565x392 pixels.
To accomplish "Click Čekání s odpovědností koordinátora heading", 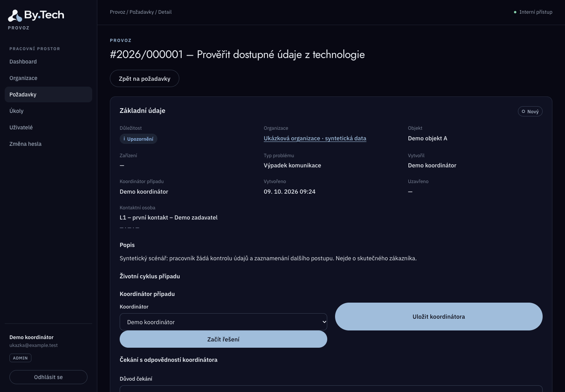I will [x=168, y=360].
